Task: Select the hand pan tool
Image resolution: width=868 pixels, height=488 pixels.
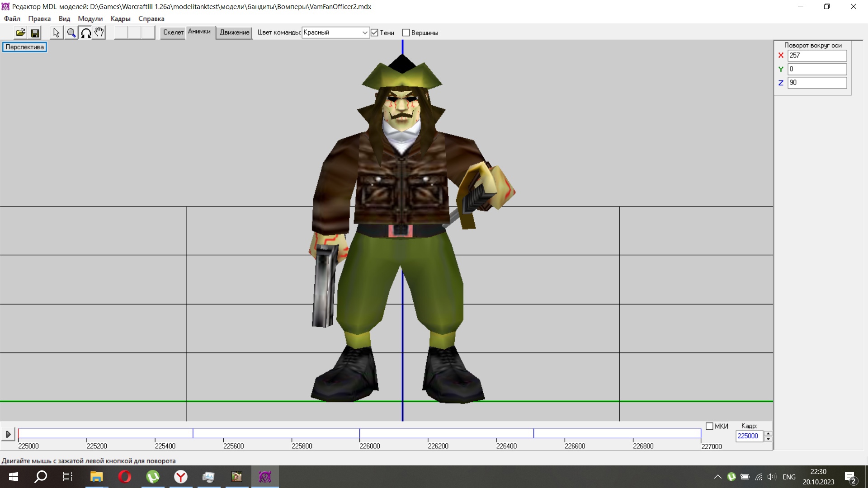Action: pos(99,33)
